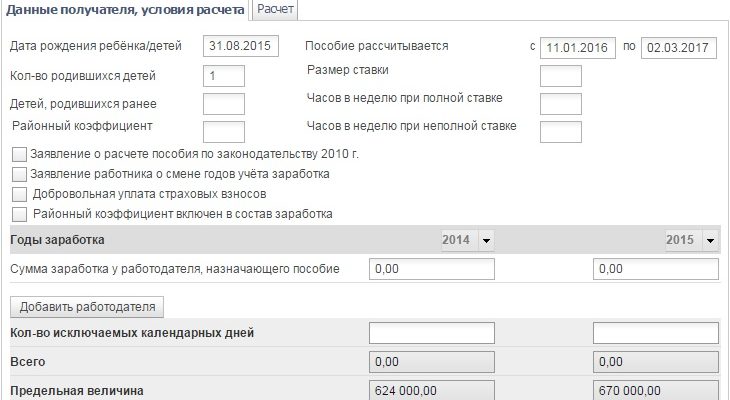Focus Часов в неделю при полной ставке field
The width and height of the screenshot is (730, 400).
pos(560,104)
